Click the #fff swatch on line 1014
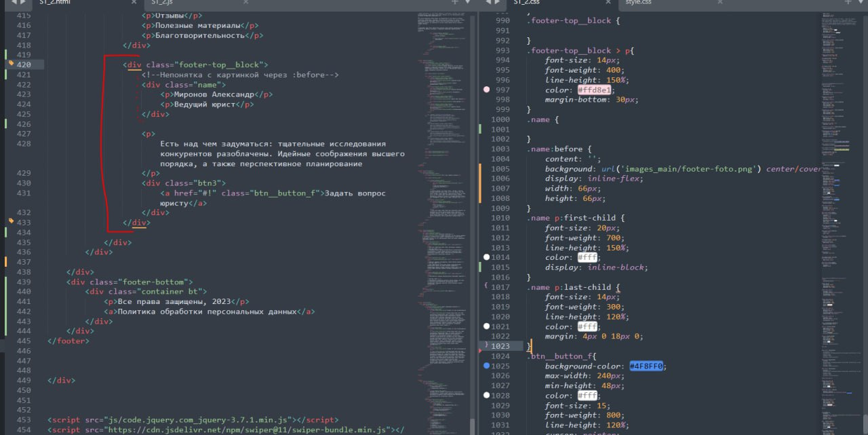Screen dimensions: 868x435 click(587, 257)
